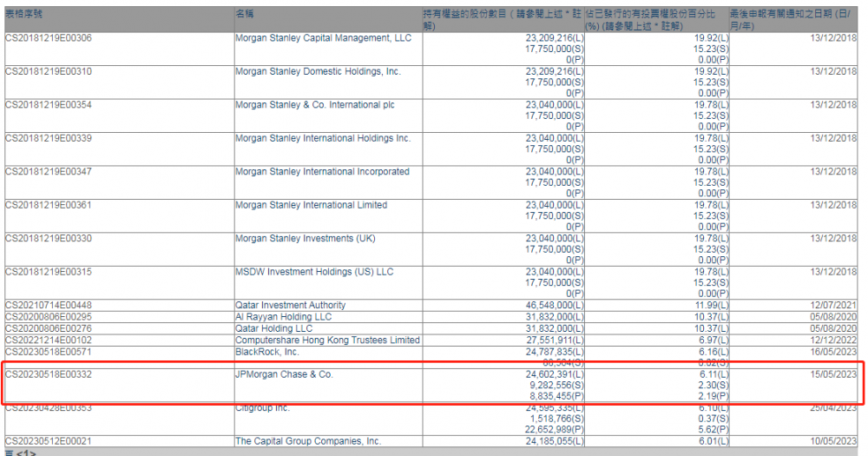Select Qatar Holding LLC name
This screenshot has width=868, height=456.
273,328
